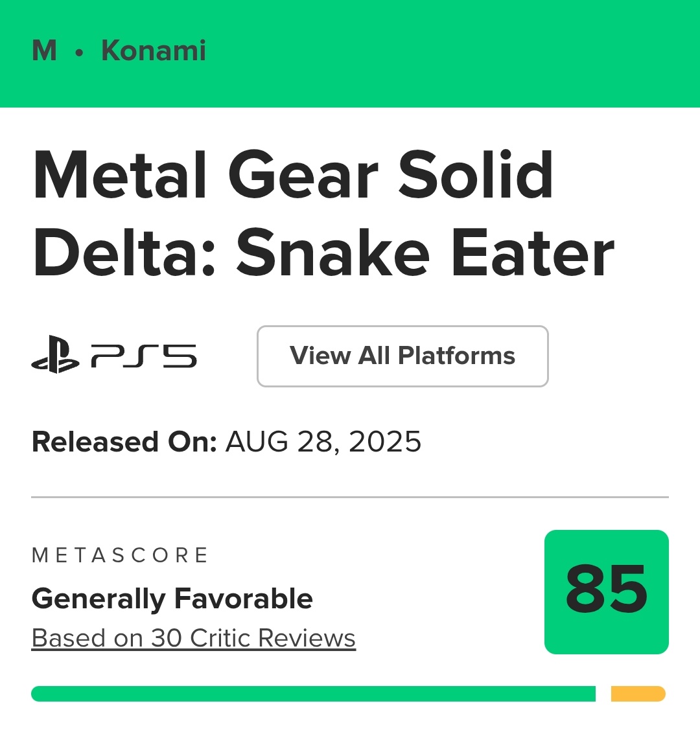The height and width of the screenshot is (756, 700).
Task: Click the month AUG in the release date
Action: [257, 442]
